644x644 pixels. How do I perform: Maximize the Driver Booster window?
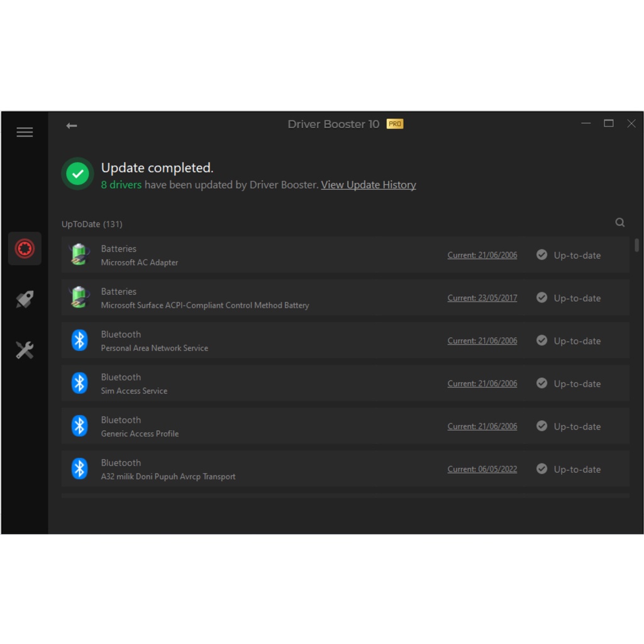(609, 123)
